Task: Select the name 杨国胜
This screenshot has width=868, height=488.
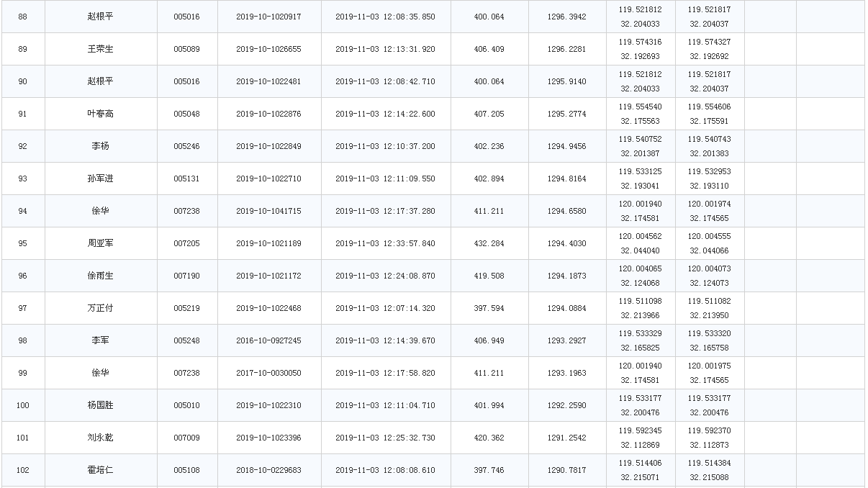Action: click(x=100, y=405)
